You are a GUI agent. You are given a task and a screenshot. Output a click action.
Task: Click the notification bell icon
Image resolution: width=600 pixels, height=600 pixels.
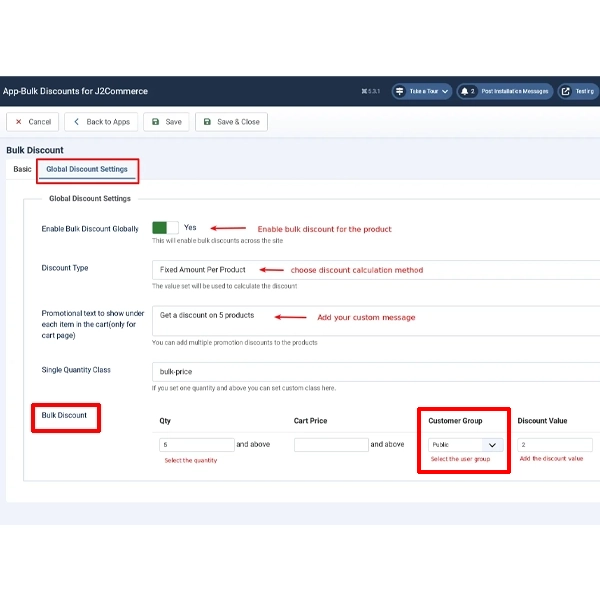[464, 91]
